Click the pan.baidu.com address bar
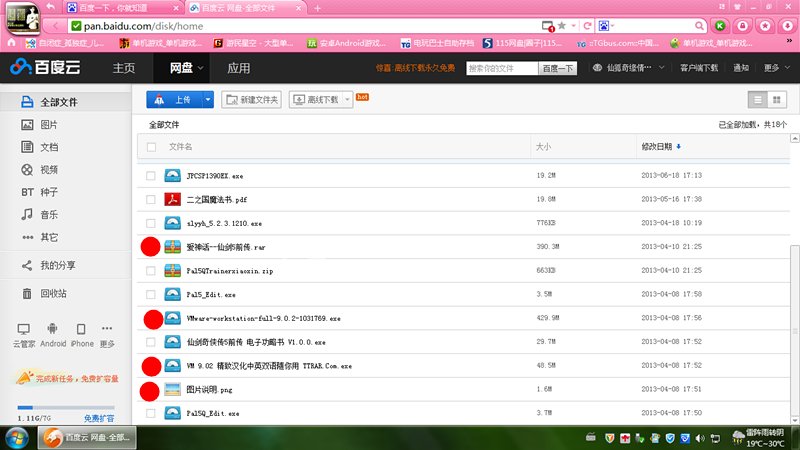Viewport: 800px width, 450px height. coord(305,26)
